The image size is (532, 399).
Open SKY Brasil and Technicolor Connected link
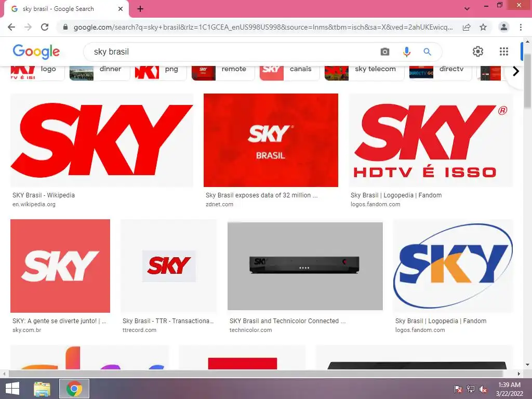coord(287,321)
